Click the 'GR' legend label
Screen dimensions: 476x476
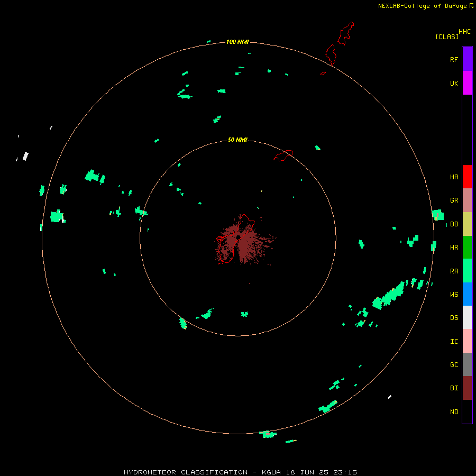[454, 200]
